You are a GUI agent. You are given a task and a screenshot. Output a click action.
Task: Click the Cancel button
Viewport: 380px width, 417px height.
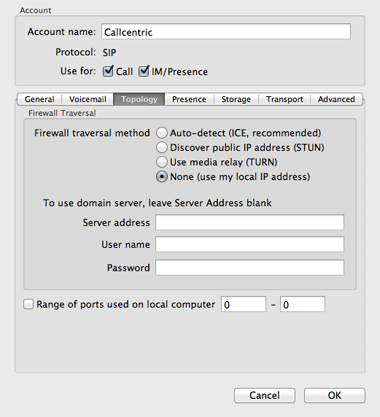(x=265, y=395)
